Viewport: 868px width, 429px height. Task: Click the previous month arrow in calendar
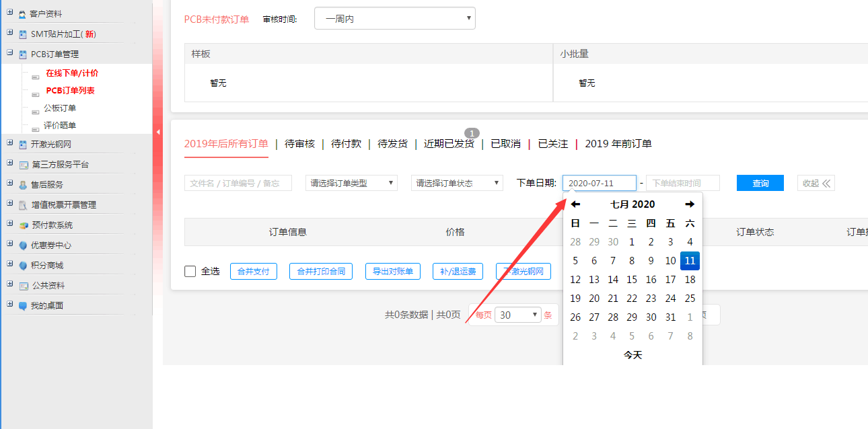(575, 204)
